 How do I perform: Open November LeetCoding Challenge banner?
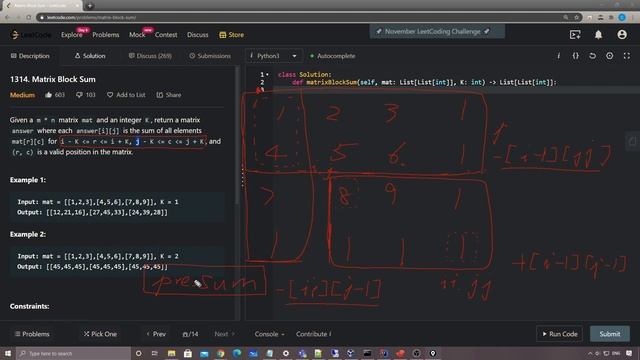click(x=437, y=31)
